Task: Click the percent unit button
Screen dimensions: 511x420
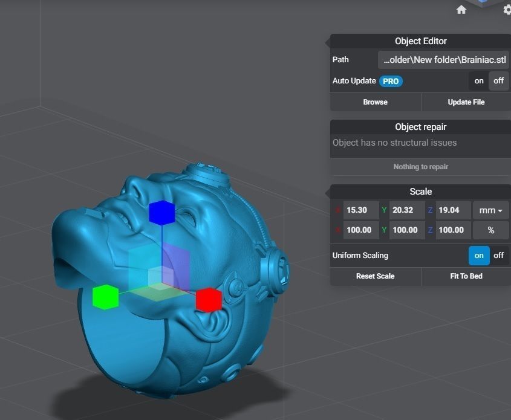Action: [490, 230]
